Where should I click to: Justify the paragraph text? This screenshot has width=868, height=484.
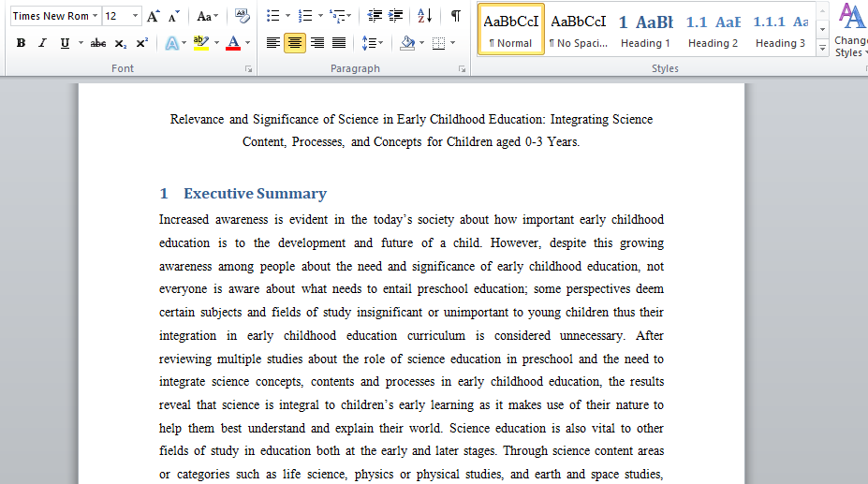pyautogui.click(x=339, y=43)
